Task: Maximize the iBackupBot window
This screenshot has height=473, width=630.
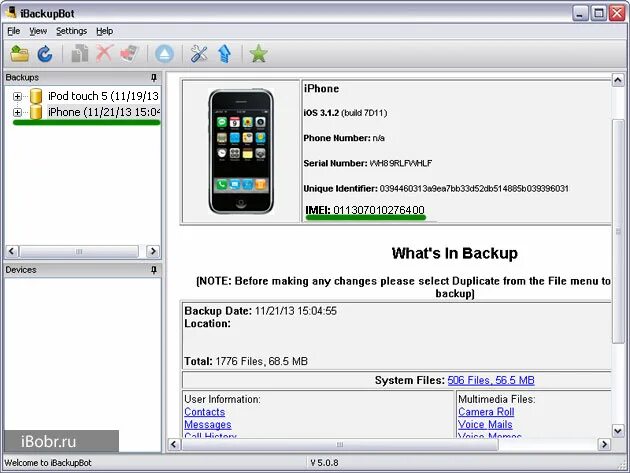Action: (x=599, y=13)
